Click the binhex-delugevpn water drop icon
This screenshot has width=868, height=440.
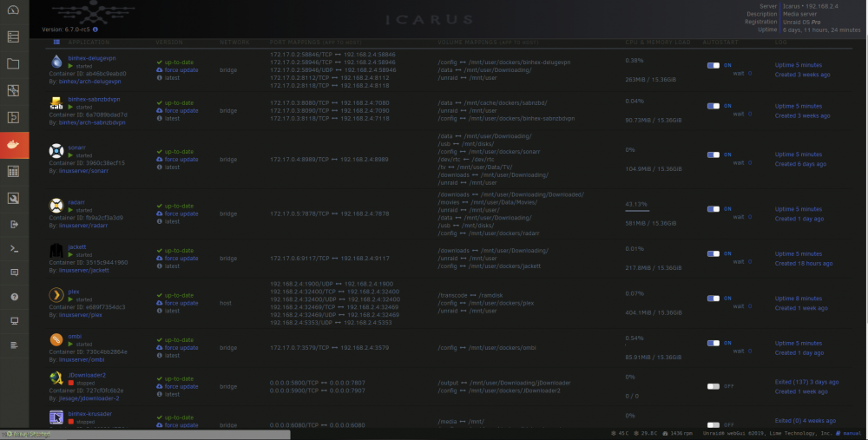[56, 62]
